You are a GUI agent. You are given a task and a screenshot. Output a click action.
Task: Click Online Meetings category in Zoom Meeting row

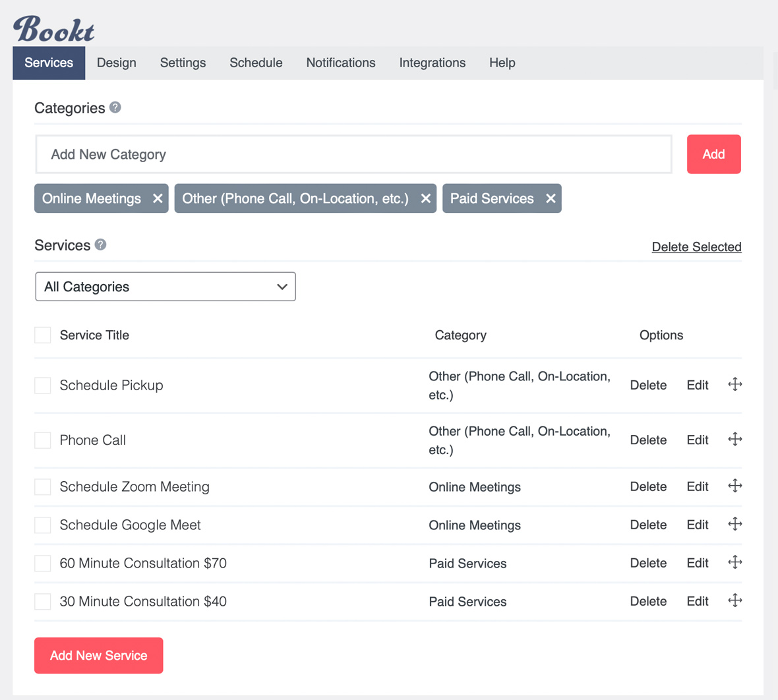(474, 487)
